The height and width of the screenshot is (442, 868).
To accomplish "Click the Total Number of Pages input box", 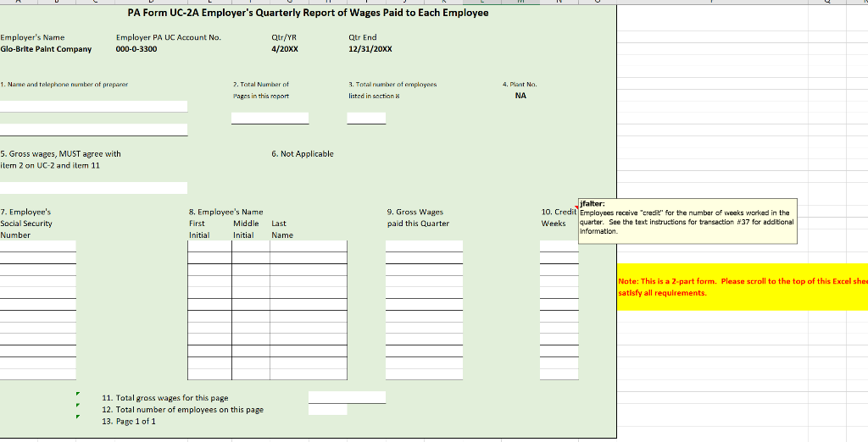I will click(x=270, y=118).
